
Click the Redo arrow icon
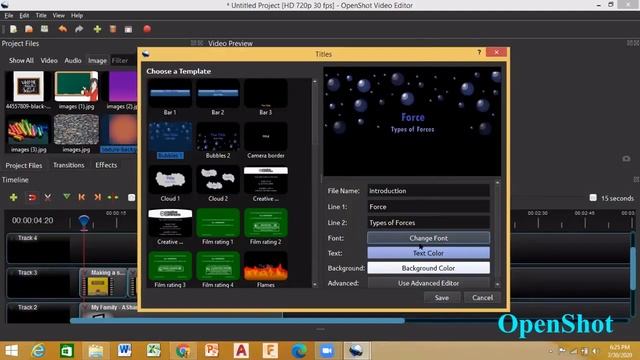79,29
